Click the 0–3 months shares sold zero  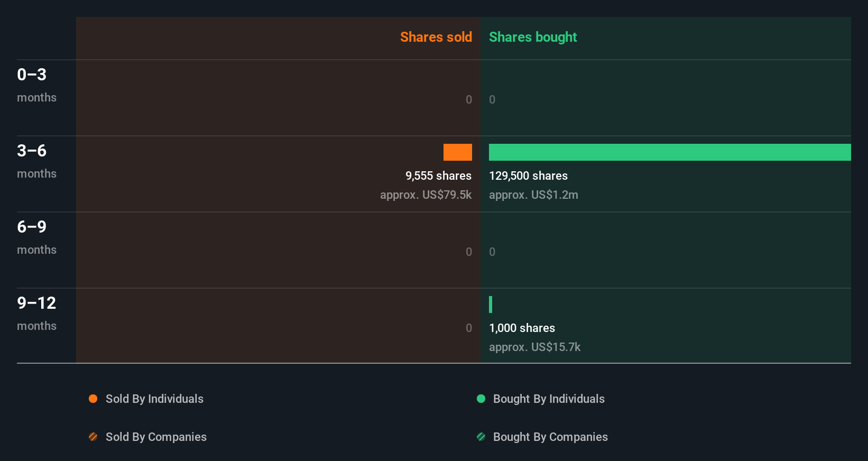tap(469, 99)
